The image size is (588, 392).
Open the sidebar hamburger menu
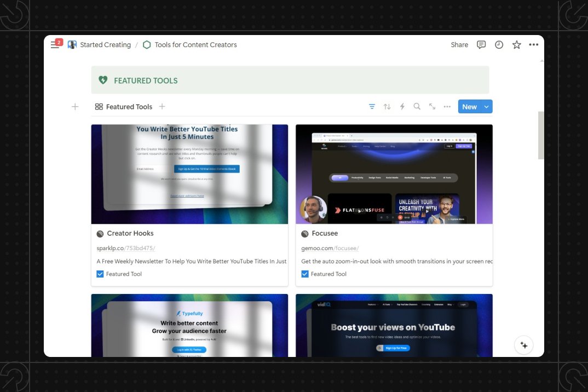tap(55, 45)
